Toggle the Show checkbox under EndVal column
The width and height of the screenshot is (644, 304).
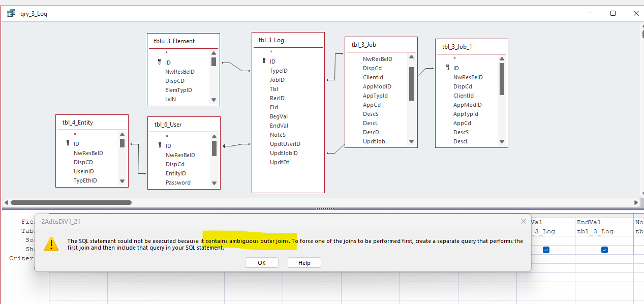click(x=604, y=250)
